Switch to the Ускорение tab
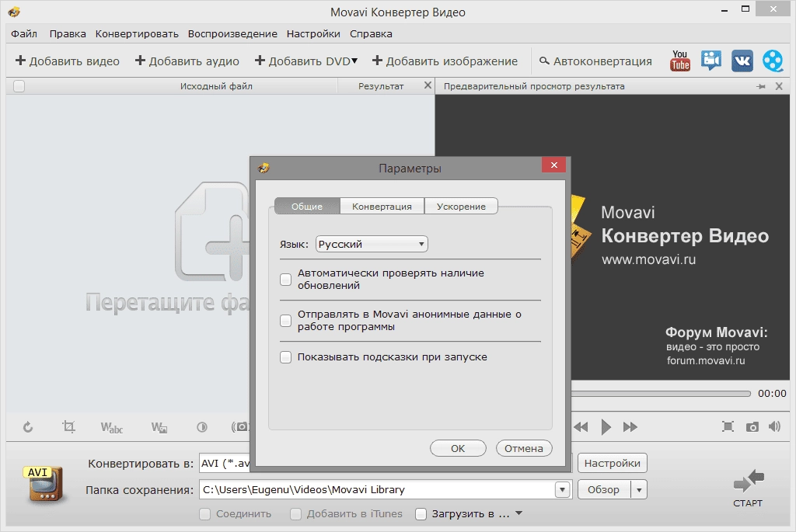 (x=461, y=207)
